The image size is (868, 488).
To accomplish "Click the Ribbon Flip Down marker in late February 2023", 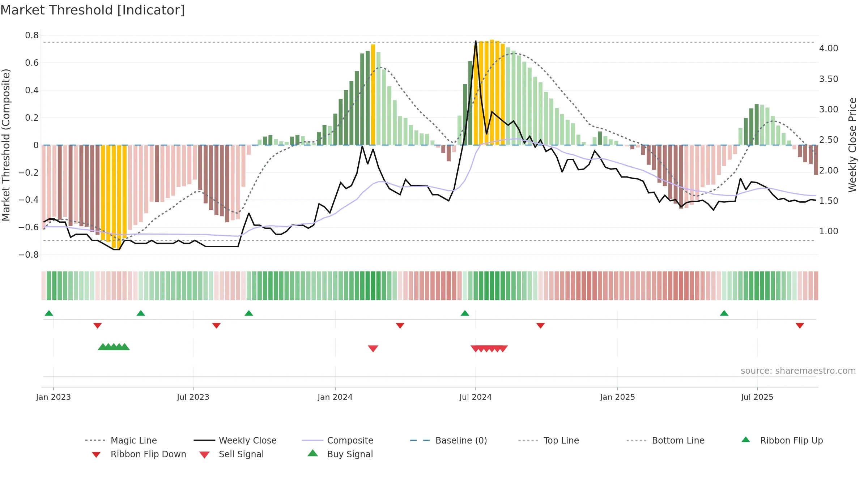I will pyautogui.click(x=97, y=326).
